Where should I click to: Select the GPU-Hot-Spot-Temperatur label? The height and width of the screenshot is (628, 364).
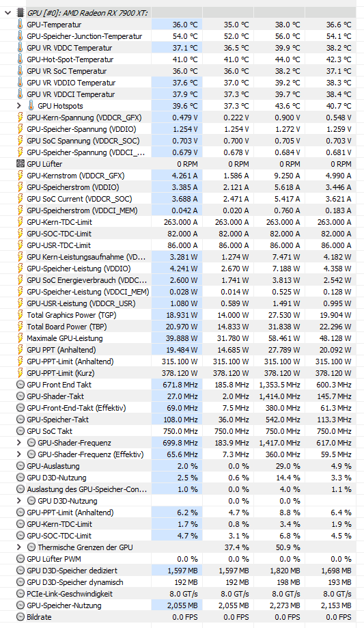[70, 59]
